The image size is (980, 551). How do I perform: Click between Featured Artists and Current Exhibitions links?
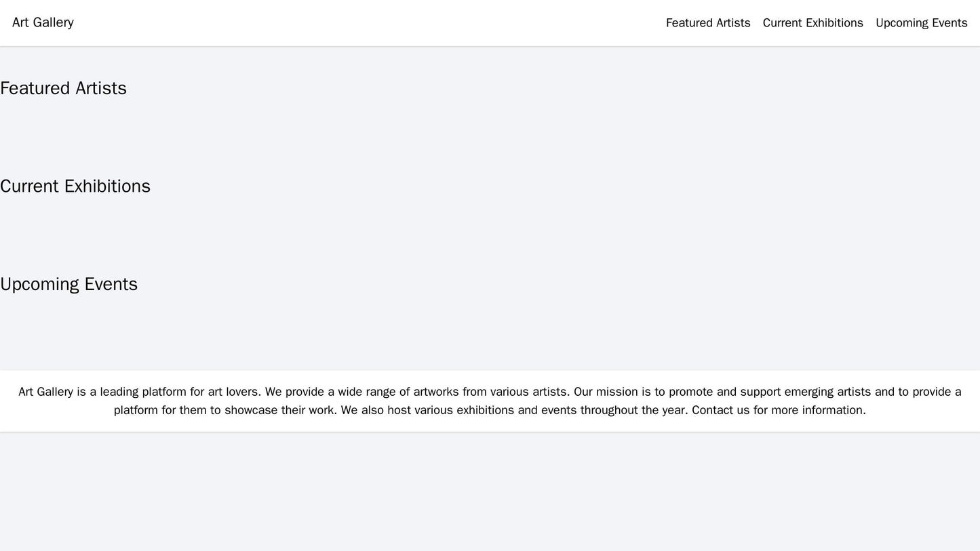(758, 22)
